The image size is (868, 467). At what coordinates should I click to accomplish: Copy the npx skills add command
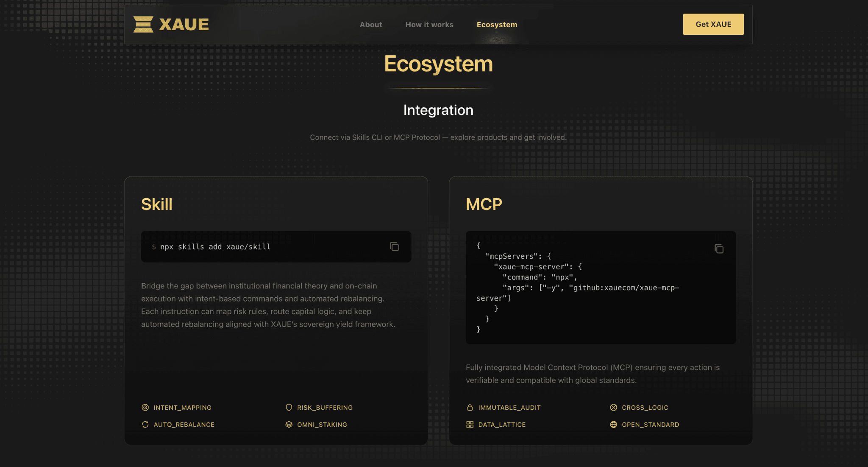click(394, 246)
